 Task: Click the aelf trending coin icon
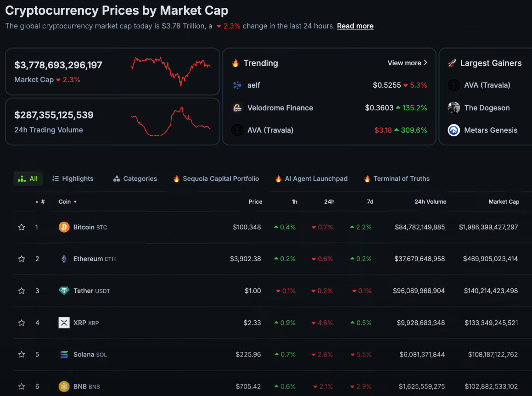click(237, 85)
